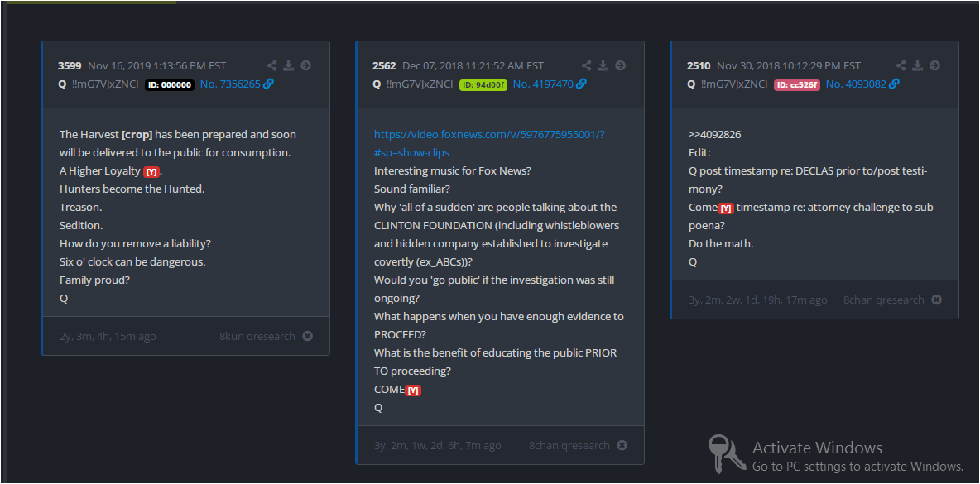The image size is (980, 484).
Task: Click bold word [crop] in post 3599
Action: 137,134
